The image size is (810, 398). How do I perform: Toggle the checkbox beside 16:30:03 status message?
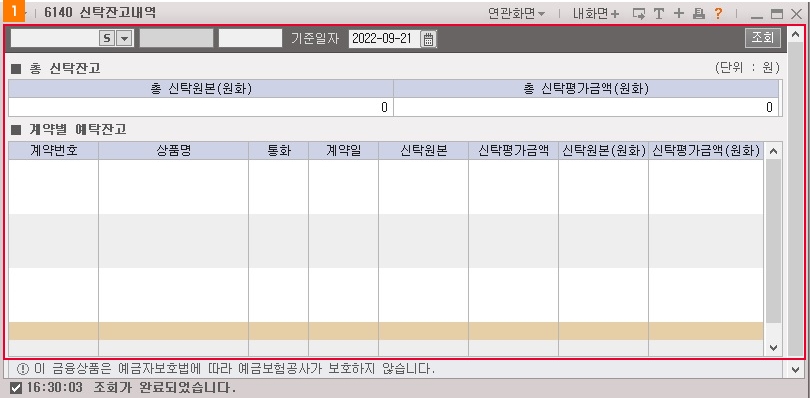point(17,388)
